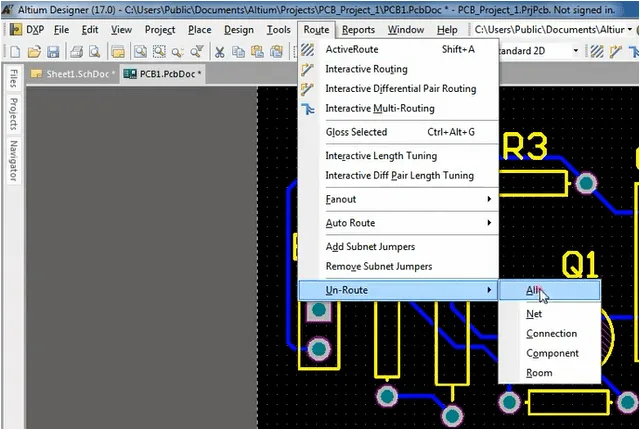Click the paste special (rubber stamp) icon
640x430 pixels.
276,52
